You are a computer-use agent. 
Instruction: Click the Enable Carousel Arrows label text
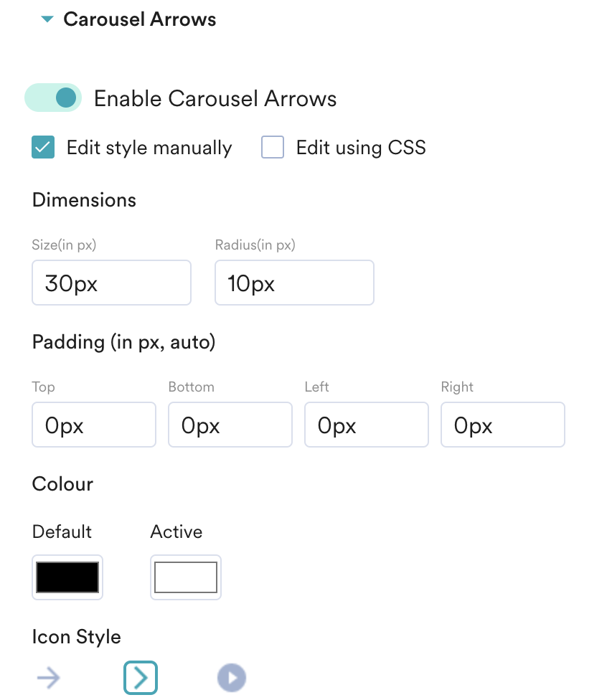click(215, 98)
